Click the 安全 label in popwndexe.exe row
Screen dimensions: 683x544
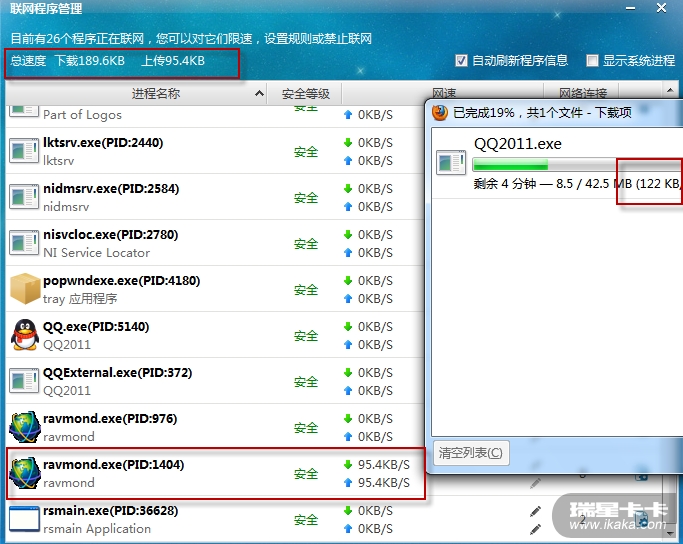[306, 290]
